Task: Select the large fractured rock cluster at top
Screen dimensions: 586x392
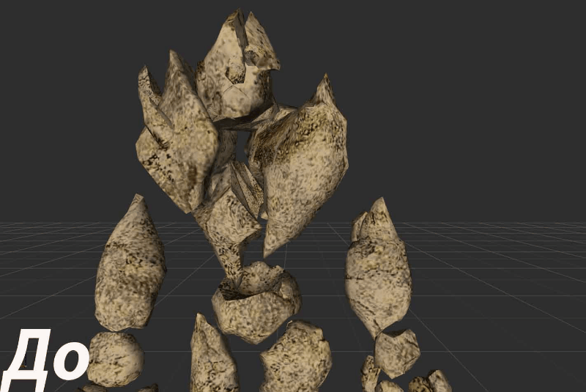Action: click(x=242, y=146)
